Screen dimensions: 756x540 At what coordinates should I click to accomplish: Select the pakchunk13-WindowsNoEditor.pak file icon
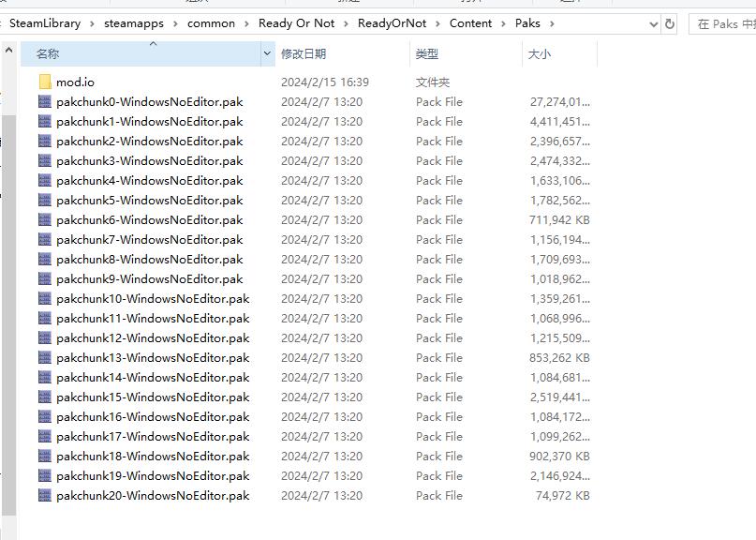pos(45,357)
